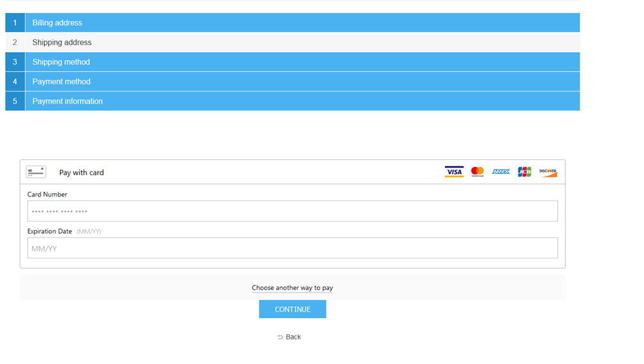Click step number 2 badge
This screenshot has height=364, width=644.
15,43
